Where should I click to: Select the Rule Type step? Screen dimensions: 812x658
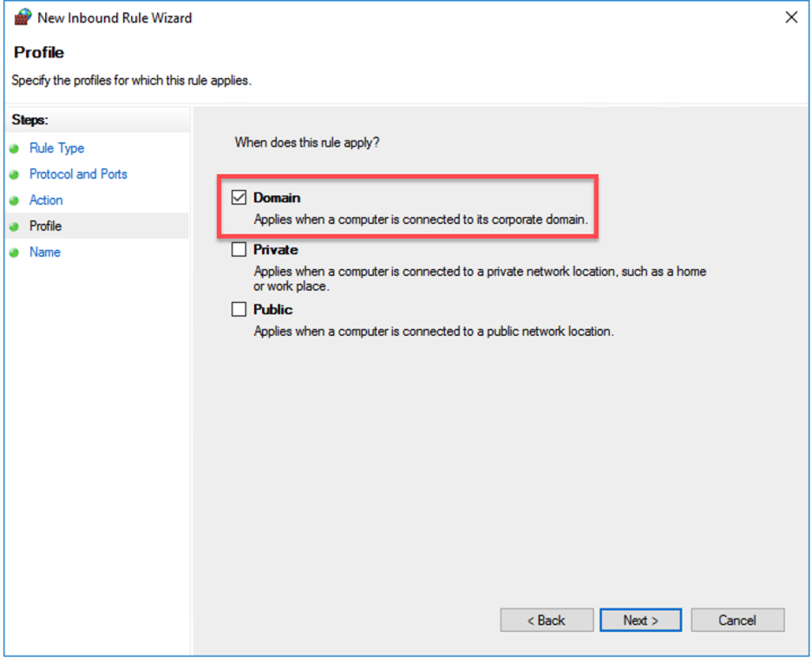[x=56, y=148]
